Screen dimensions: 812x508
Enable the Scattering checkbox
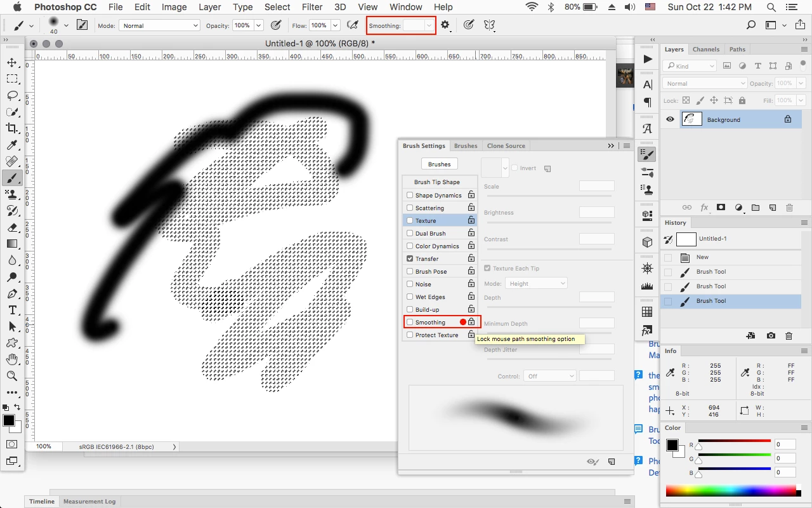410,208
